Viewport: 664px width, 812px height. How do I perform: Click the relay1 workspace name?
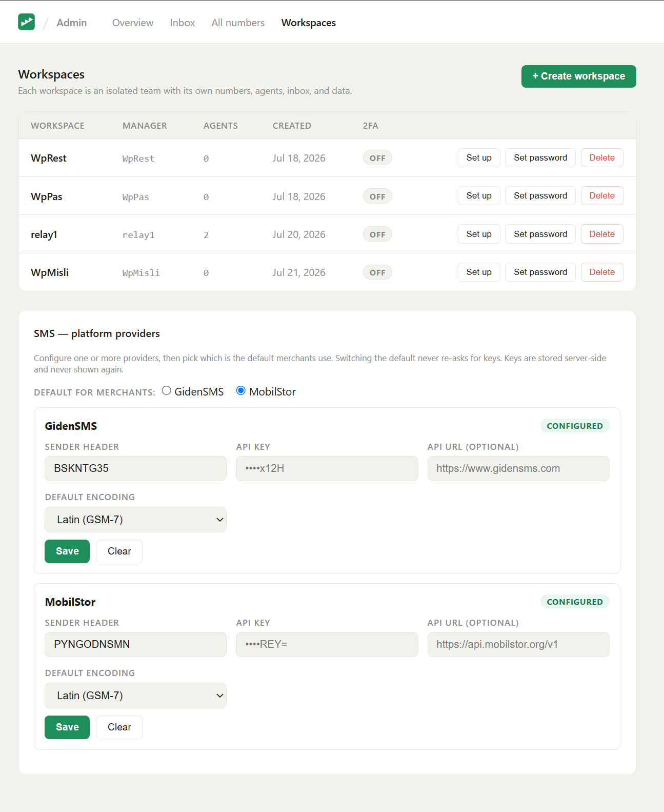coord(44,234)
